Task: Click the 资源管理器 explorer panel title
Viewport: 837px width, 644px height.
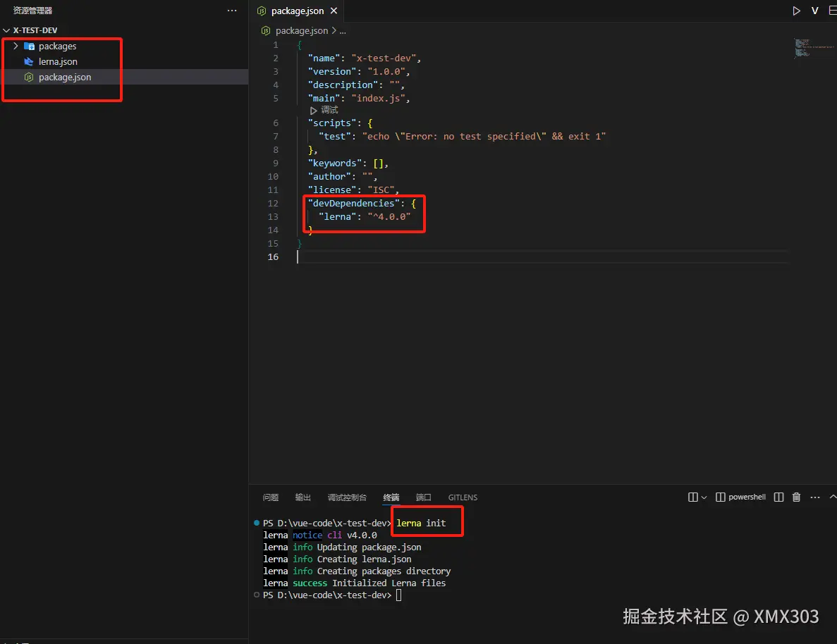Action: 32,11
